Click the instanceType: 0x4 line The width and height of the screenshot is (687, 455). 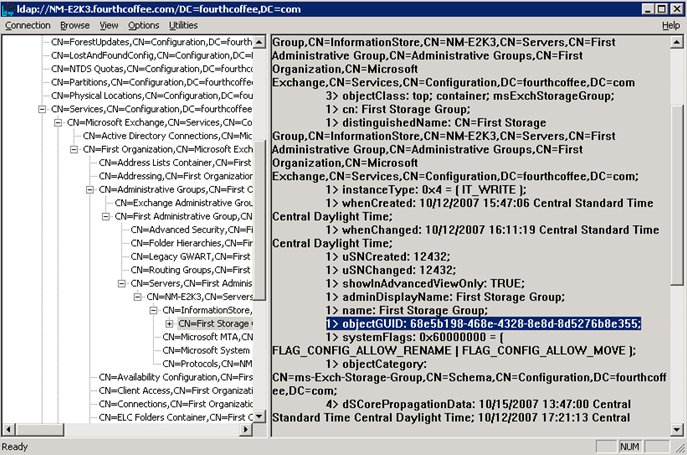pyautogui.click(x=426, y=190)
